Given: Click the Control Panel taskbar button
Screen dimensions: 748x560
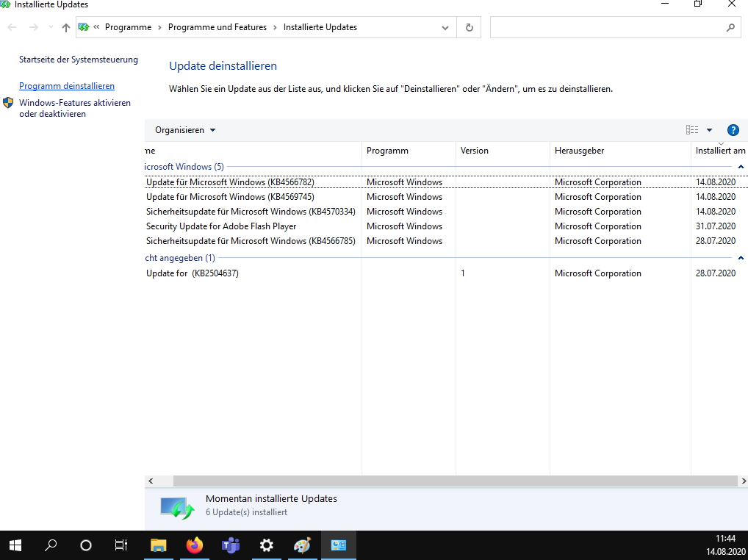Looking at the screenshot, I should pyautogui.click(x=339, y=545).
